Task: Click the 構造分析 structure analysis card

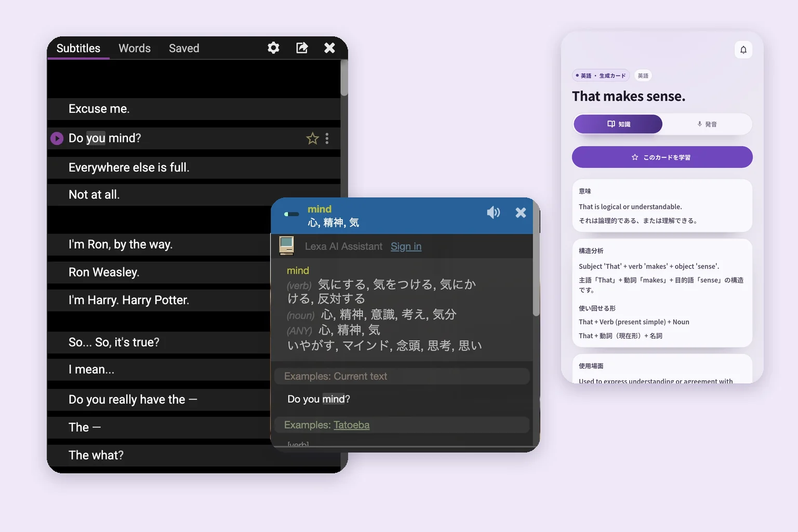Action: (x=662, y=293)
